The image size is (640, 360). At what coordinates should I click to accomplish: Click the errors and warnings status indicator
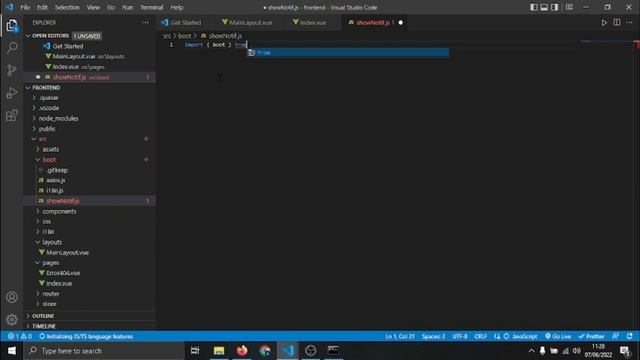tap(20, 336)
